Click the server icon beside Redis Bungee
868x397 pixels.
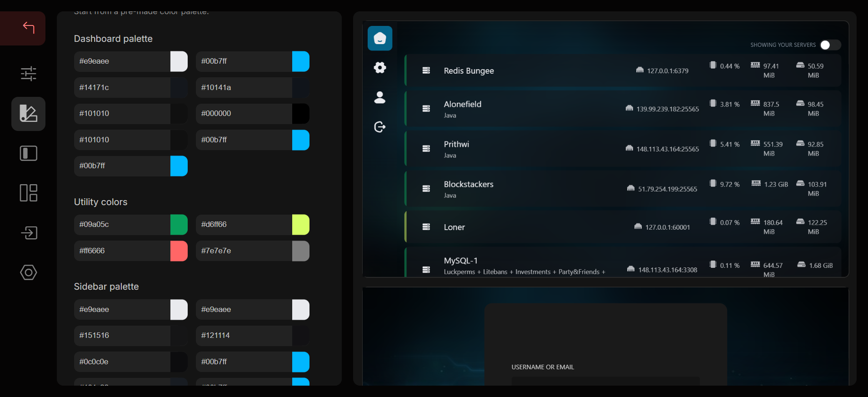click(x=426, y=70)
